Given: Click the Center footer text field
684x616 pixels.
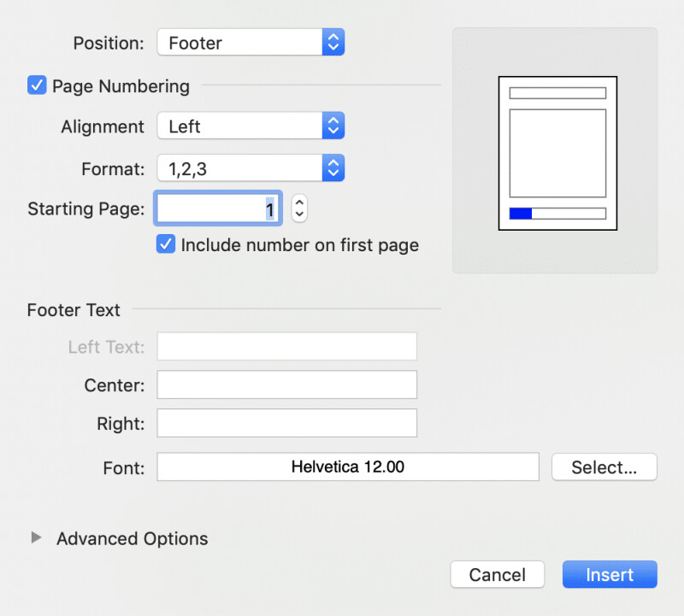Looking at the screenshot, I should pyautogui.click(x=286, y=384).
